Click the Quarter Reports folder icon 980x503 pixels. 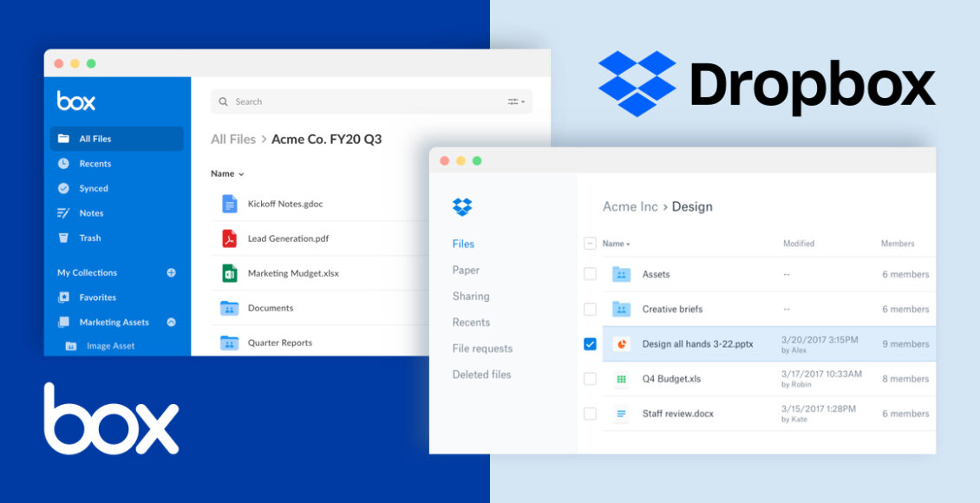pyautogui.click(x=229, y=343)
